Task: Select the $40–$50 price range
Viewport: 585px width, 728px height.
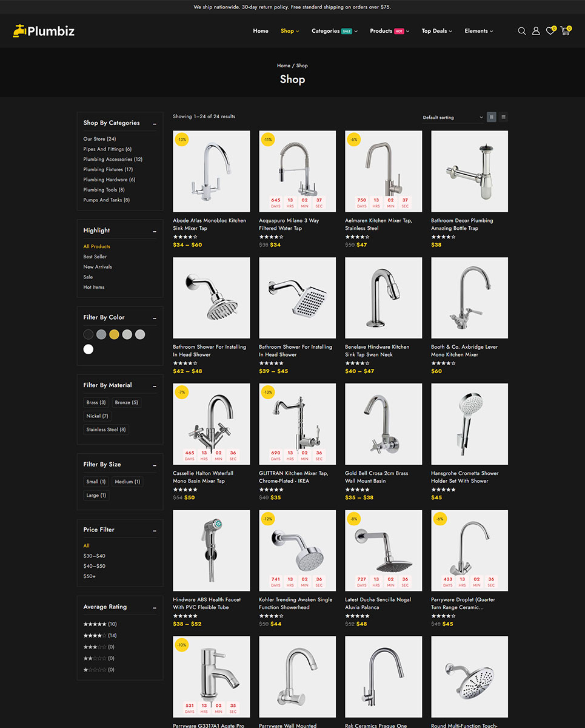Action: pos(94,566)
